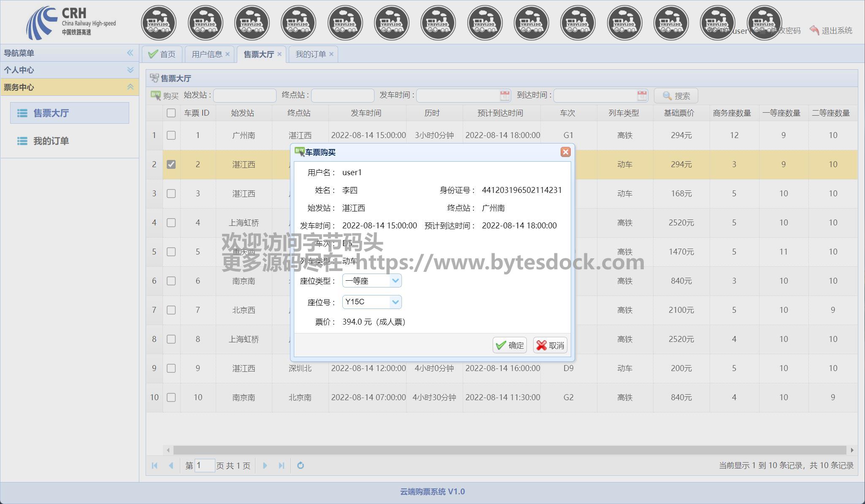Jump to last page icon

point(282,466)
